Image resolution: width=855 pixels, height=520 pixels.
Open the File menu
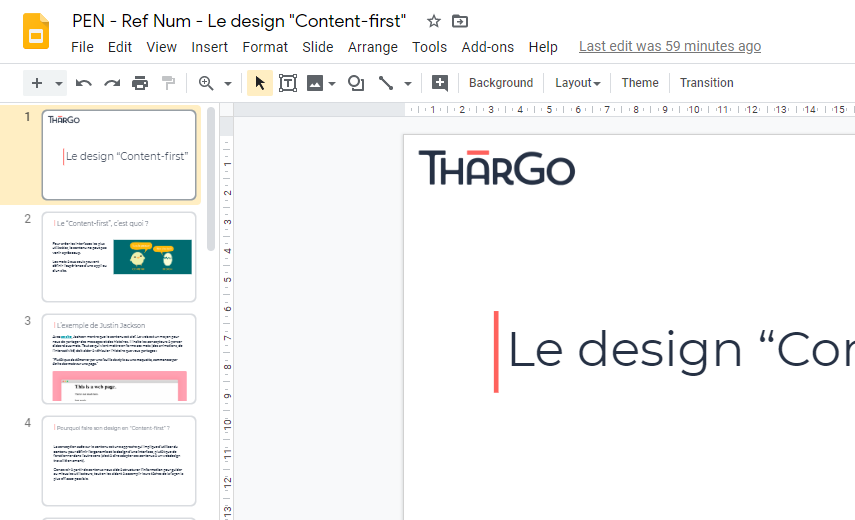pyautogui.click(x=82, y=47)
